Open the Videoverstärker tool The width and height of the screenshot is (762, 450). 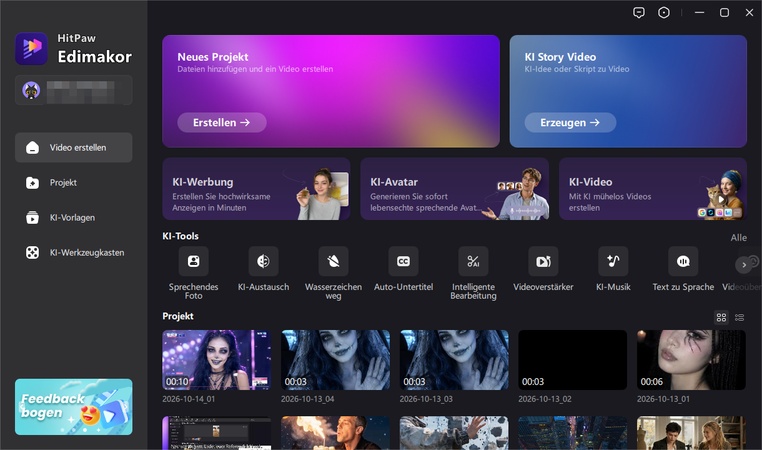(x=543, y=261)
